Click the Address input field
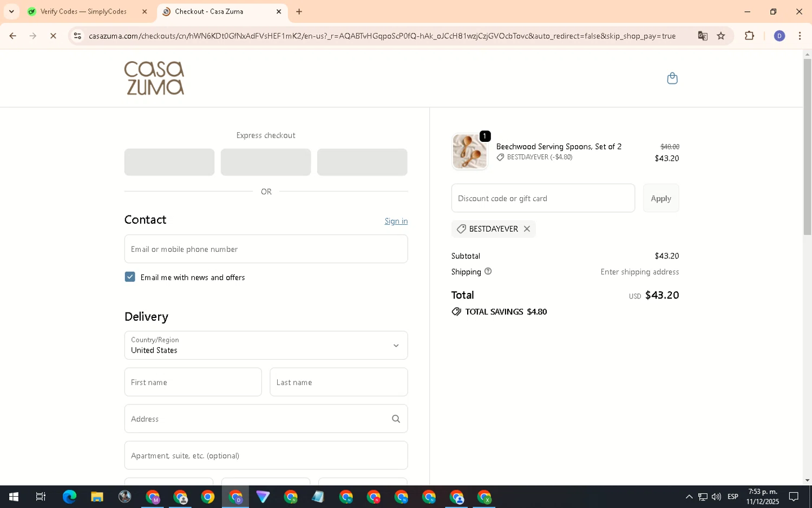This screenshot has width=812, height=508. [266, 419]
